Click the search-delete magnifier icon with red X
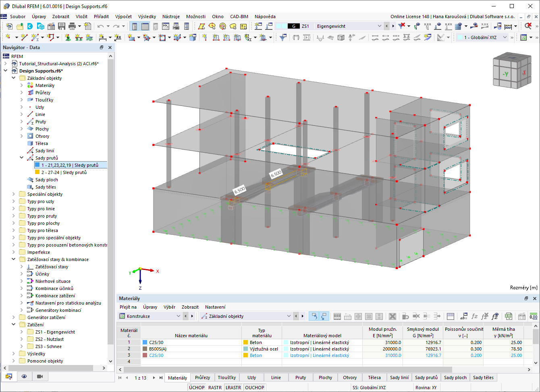The height and width of the screenshot is (392, 540). tap(528, 26)
